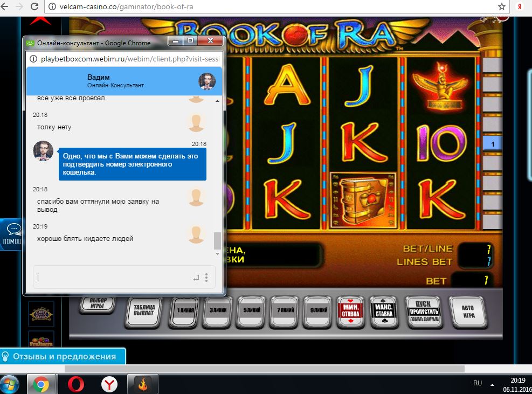Open Opera browser from the taskbar
Image resolution: width=532 pixels, height=394 pixels.
(75, 384)
